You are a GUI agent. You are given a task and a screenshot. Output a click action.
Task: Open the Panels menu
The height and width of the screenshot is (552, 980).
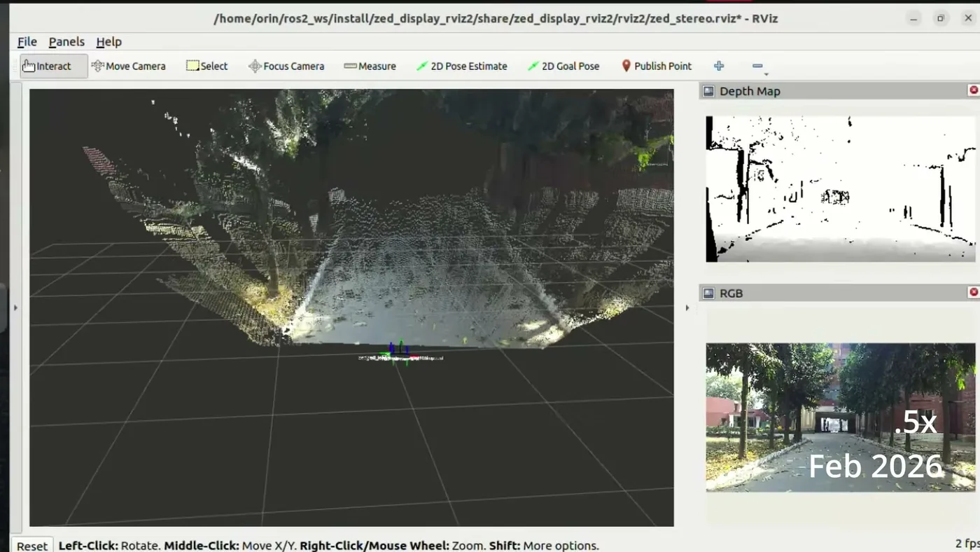click(66, 42)
